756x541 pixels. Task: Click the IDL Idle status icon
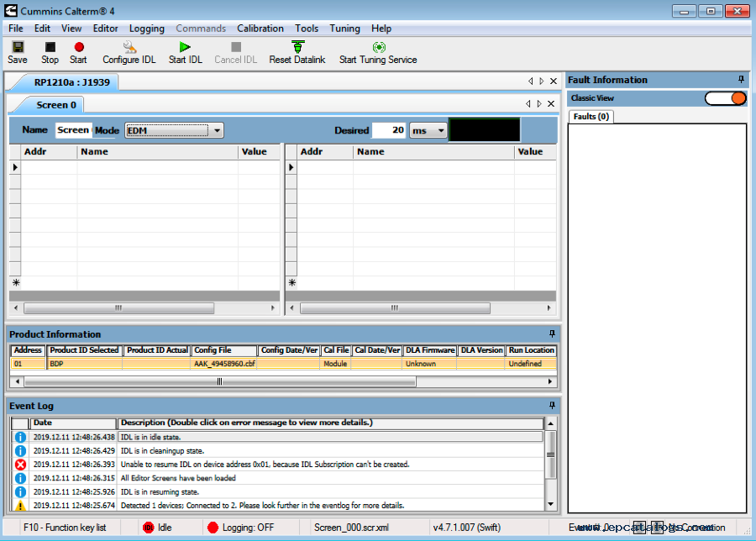[x=149, y=528]
